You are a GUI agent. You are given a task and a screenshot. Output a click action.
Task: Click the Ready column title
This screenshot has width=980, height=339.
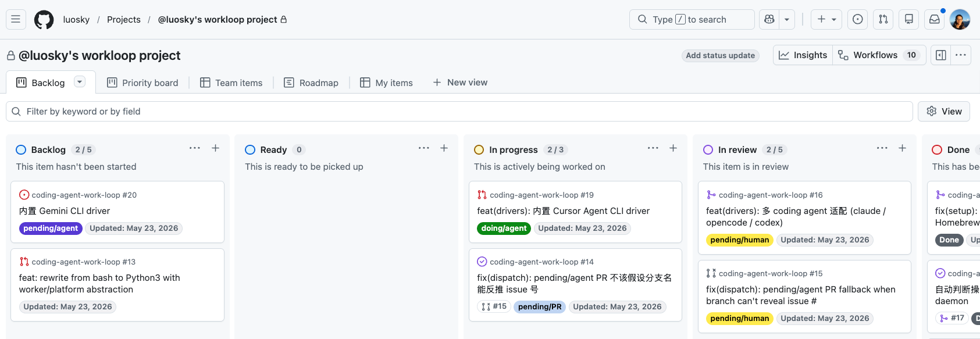point(273,149)
